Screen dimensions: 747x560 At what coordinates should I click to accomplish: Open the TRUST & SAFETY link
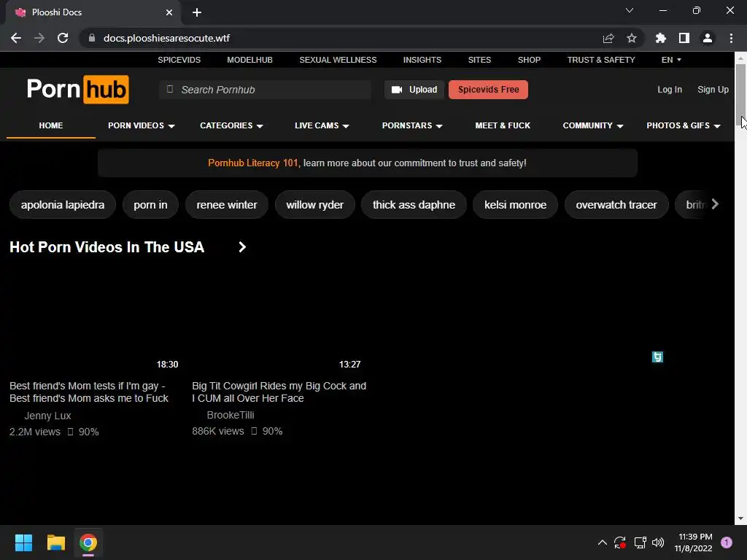pyautogui.click(x=601, y=60)
